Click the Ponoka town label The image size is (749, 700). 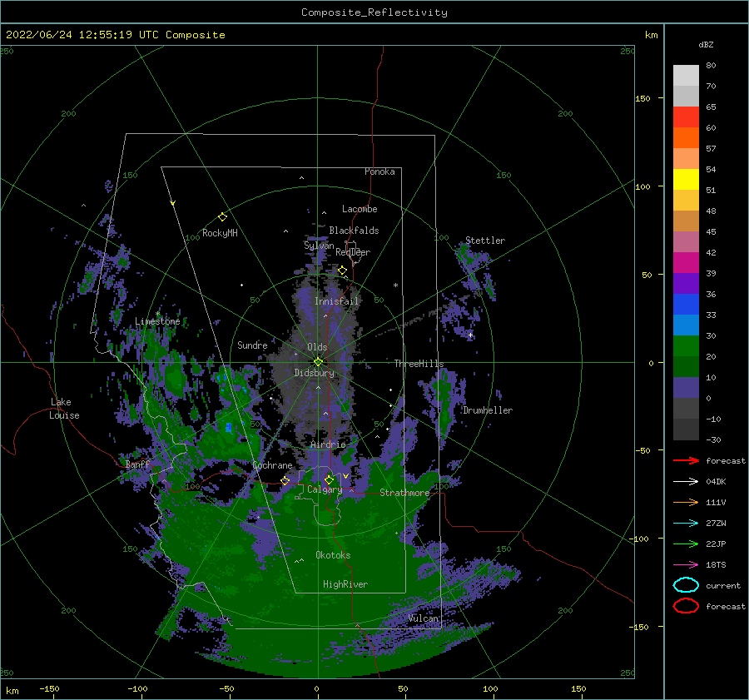pyautogui.click(x=379, y=171)
